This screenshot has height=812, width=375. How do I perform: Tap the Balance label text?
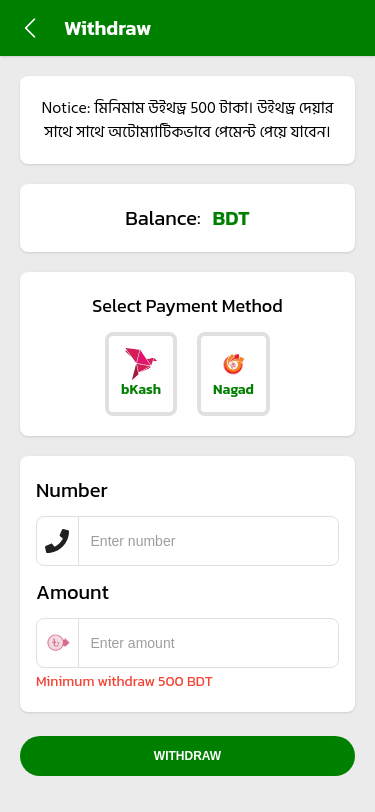coord(163,219)
